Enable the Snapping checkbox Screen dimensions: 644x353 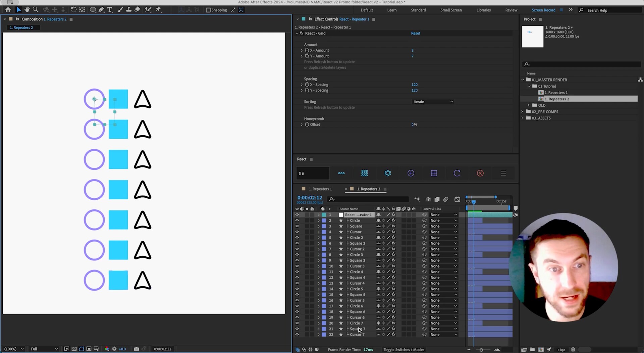(x=208, y=10)
